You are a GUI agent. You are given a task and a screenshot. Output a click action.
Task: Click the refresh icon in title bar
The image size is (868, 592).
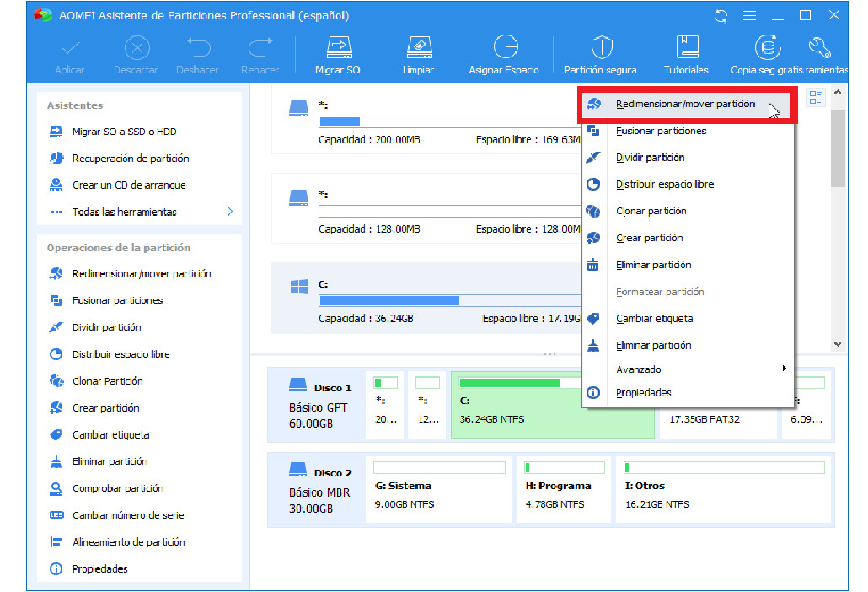pyautogui.click(x=721, y=16)
